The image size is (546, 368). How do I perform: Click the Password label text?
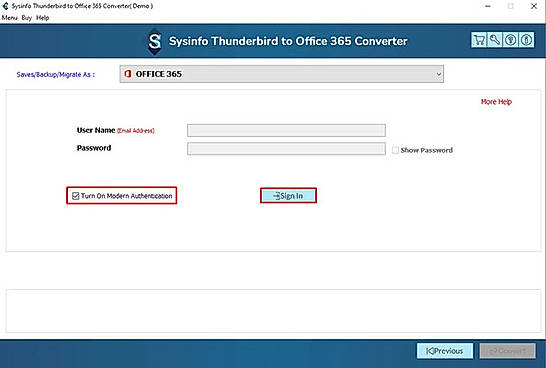pos(94,148)
